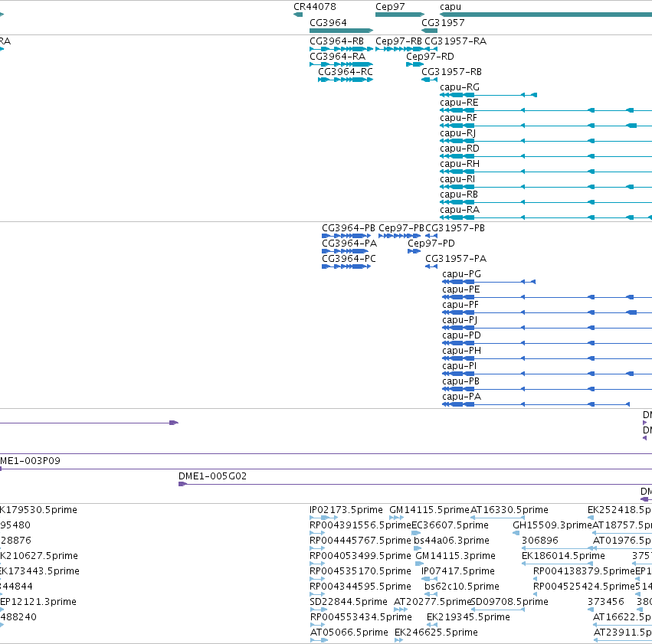Click the CG3964-RA transcript label

[337, 57]
